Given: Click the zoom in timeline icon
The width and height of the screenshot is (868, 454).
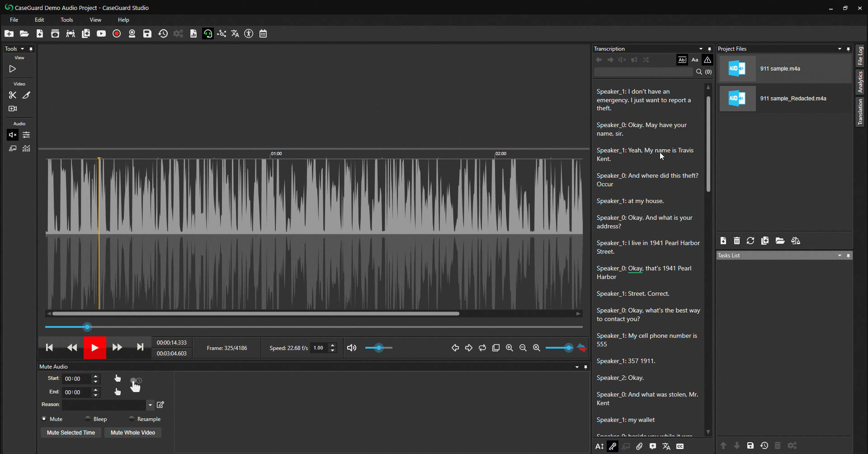Looking at the screenshot, I should point(509,348).
